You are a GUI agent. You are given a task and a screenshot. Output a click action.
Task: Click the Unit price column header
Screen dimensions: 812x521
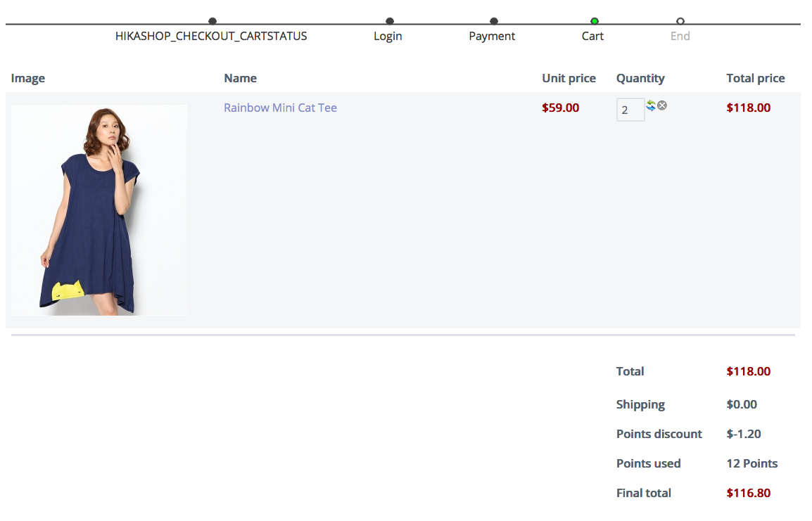569,78
